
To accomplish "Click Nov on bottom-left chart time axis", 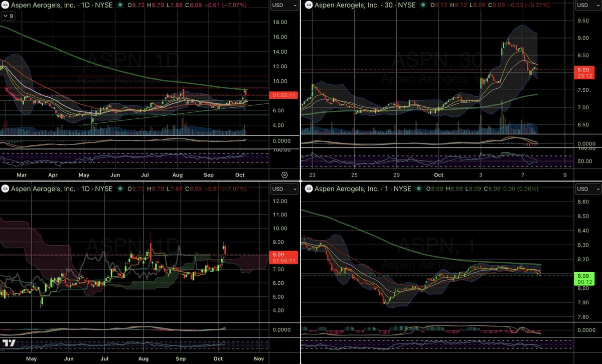I will (259, 359).
